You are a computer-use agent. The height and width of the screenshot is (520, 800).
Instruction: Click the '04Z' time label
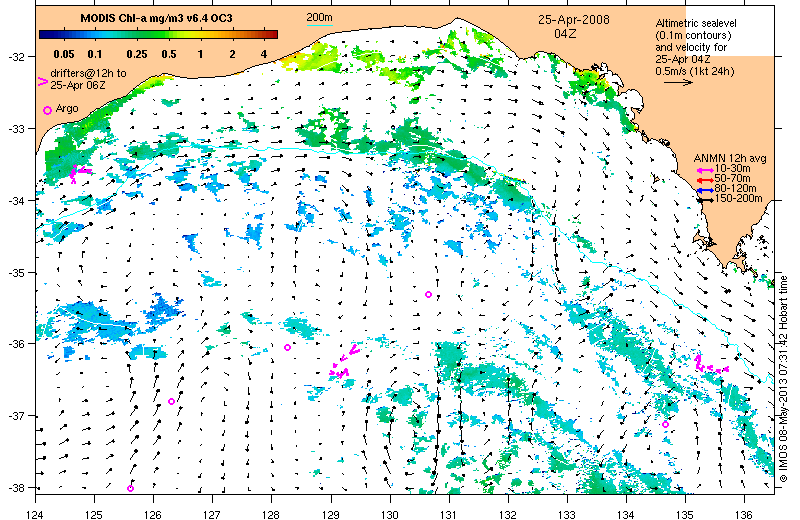[565, 34]
